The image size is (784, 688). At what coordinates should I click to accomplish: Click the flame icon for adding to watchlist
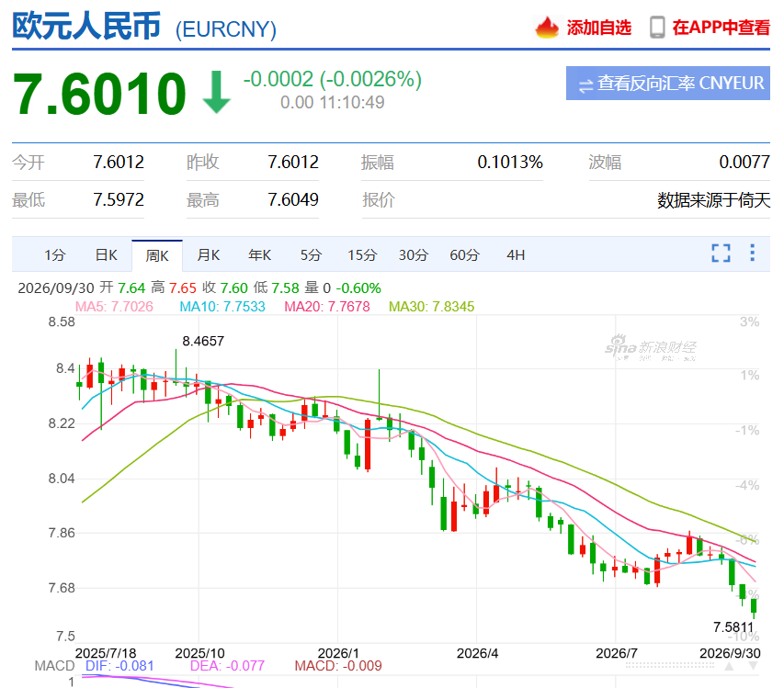click(547, 27)
